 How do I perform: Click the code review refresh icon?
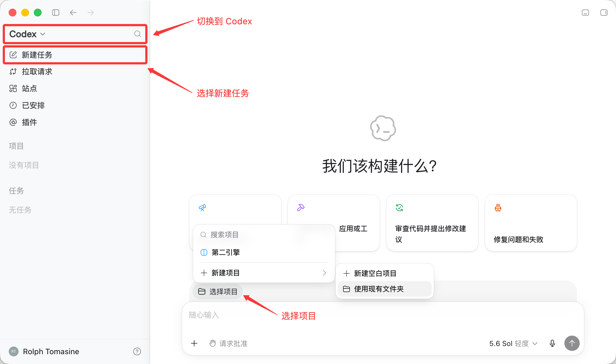(x=399, y=208)
